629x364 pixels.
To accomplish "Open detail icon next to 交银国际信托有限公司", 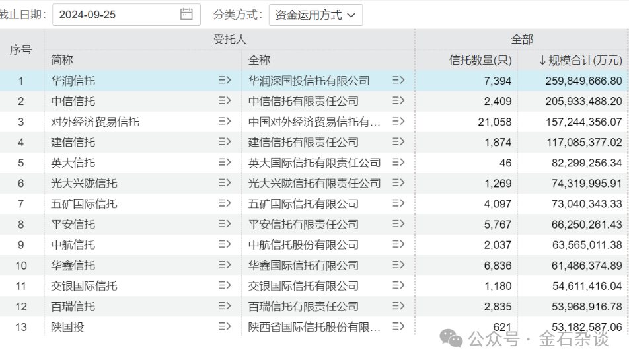I will click(x=398, y=285).
